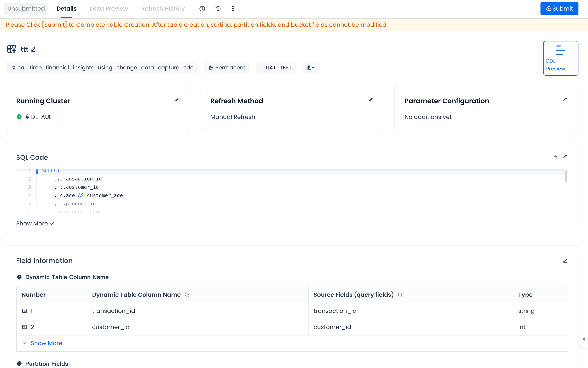
Task: Search Dynamic Table Column Name column
Action: click(x=187, y=295)
